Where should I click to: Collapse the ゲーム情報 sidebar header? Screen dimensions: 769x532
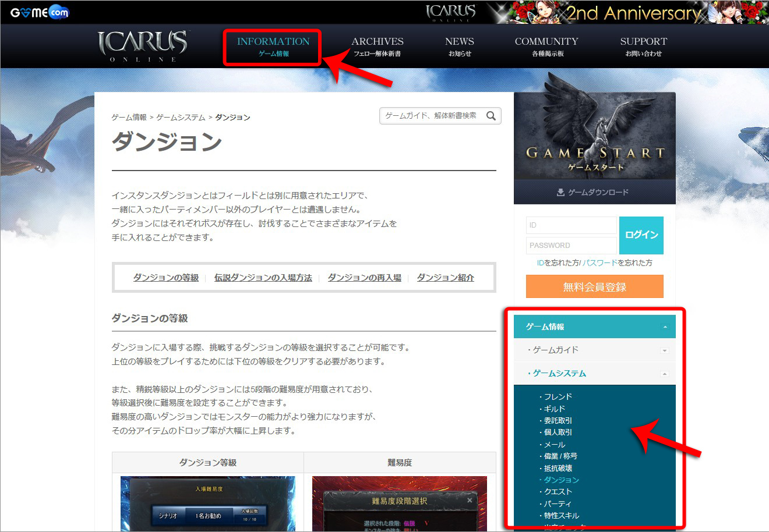click(x=595, y=327)
